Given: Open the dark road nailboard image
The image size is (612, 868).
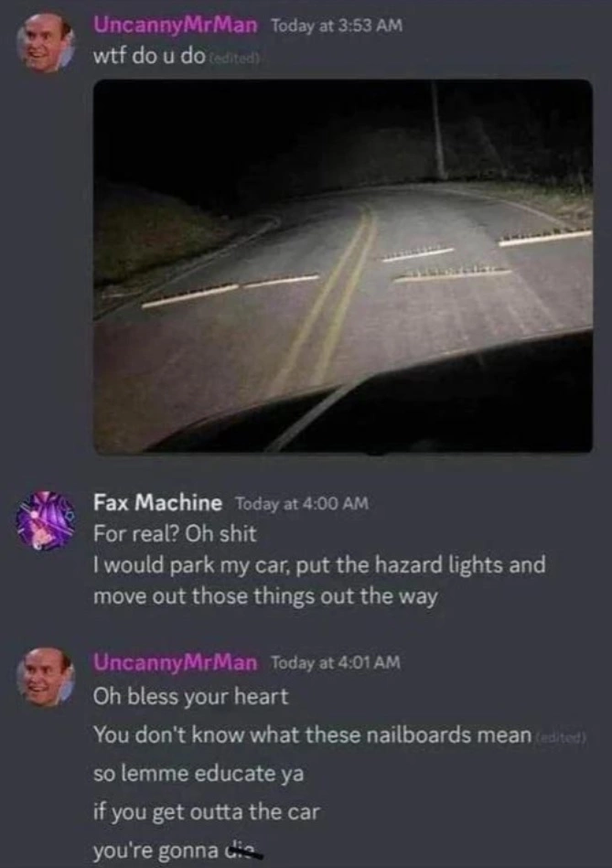Looking at the screenshot, I should (343, 266).
